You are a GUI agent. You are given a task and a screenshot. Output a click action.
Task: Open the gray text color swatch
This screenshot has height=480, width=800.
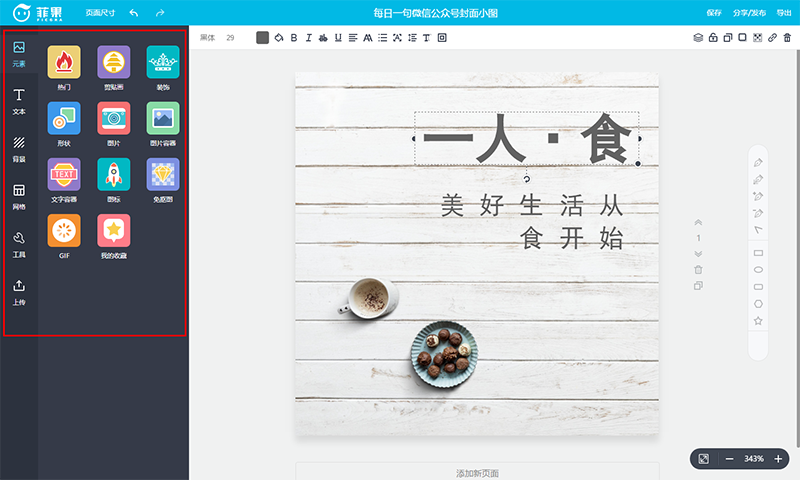(x=262, y=38)
